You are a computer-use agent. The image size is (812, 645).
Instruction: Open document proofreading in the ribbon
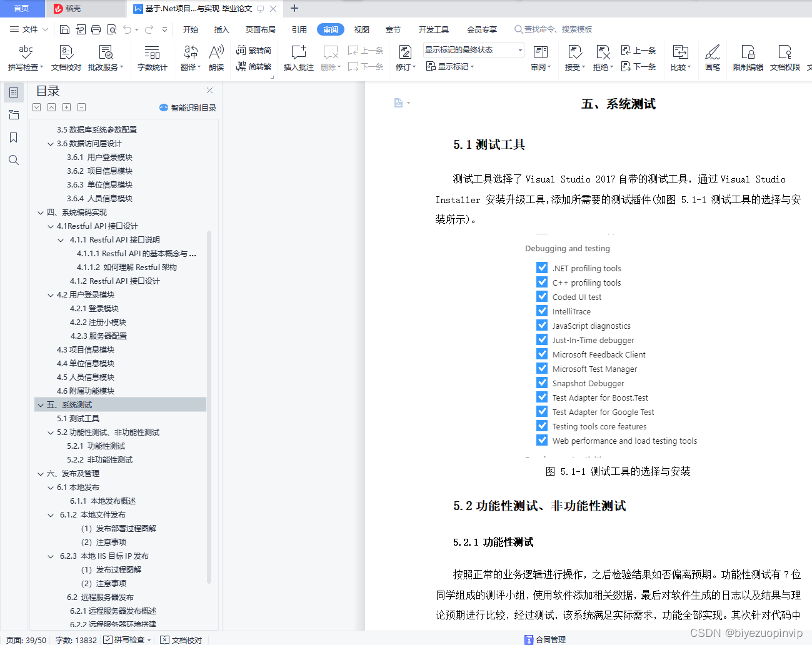click(x=66, y=57)
